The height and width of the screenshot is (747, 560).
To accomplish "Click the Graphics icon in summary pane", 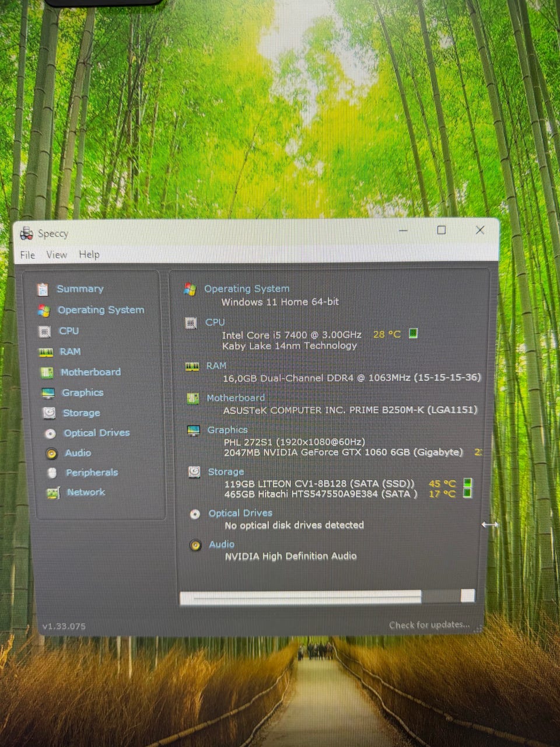I will [193, 431].
